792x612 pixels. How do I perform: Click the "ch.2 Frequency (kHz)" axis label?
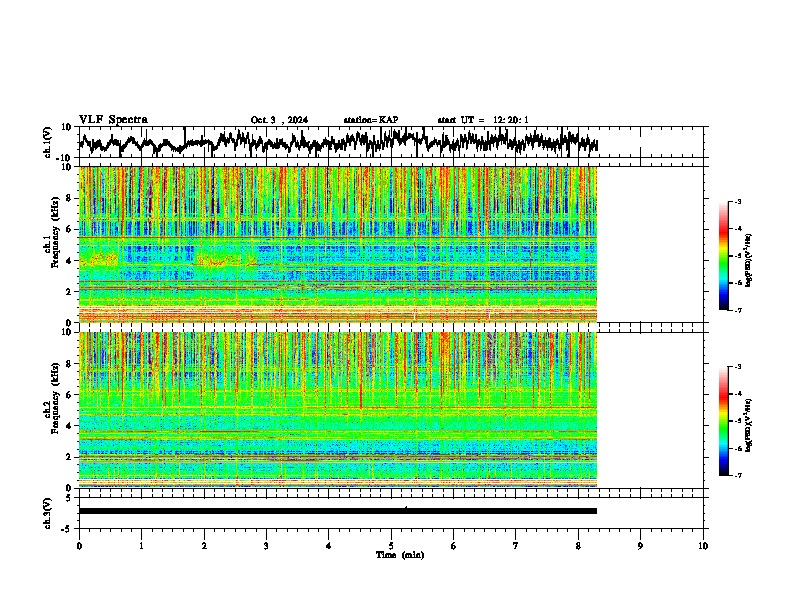[x=54, y=399]
